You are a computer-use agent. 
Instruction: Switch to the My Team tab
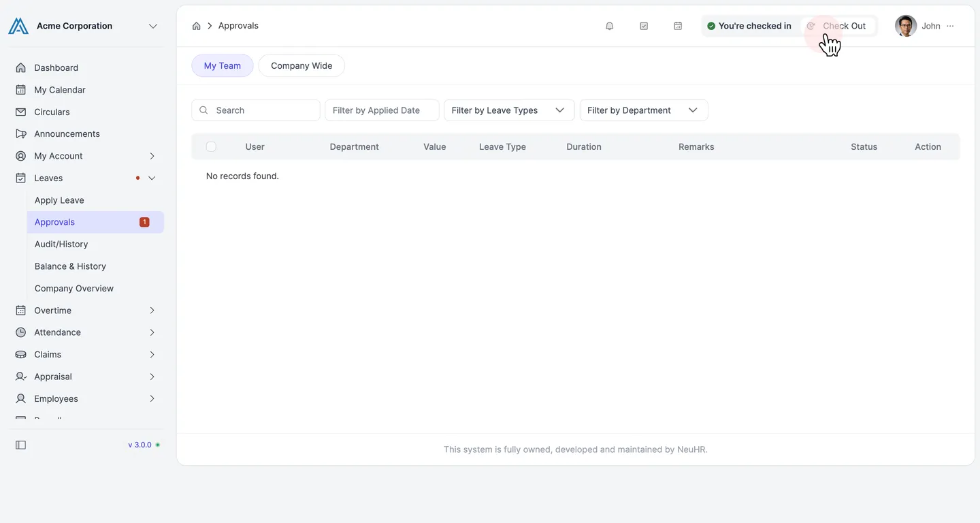click(x=223, y=65)
